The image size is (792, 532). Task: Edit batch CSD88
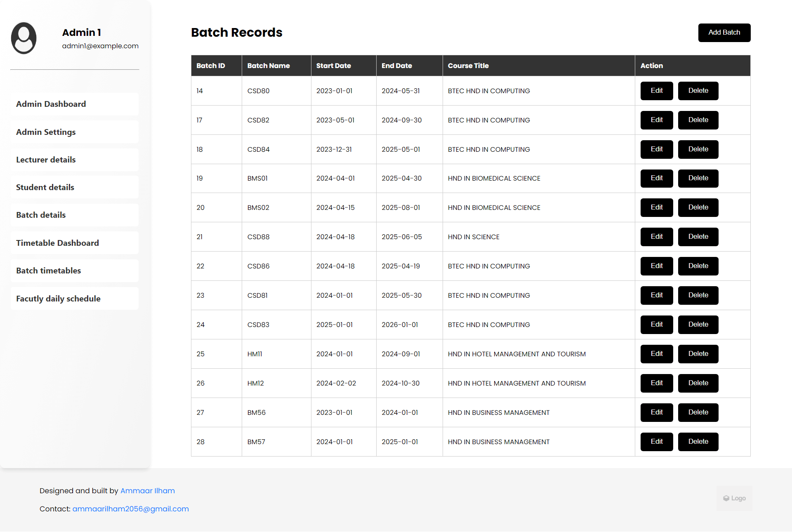(x=657, y=237)
